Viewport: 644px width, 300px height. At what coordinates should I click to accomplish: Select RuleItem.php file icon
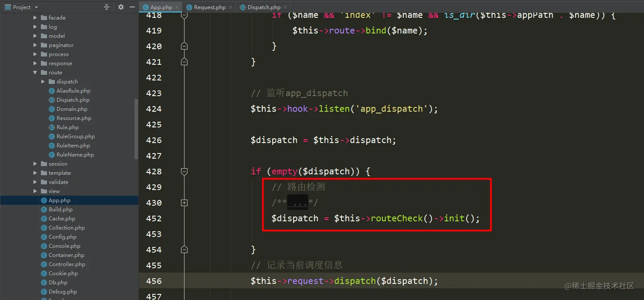[x=52, y=146]
